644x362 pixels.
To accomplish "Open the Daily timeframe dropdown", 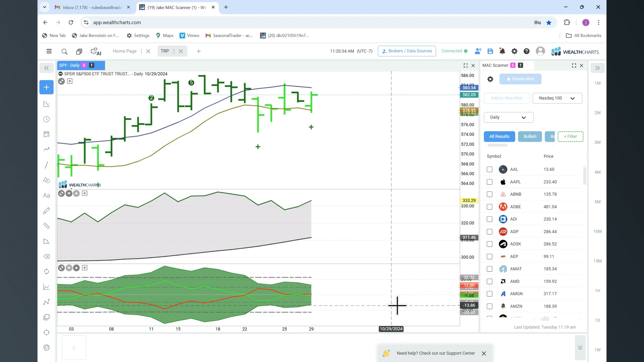I will pos(508,117).
